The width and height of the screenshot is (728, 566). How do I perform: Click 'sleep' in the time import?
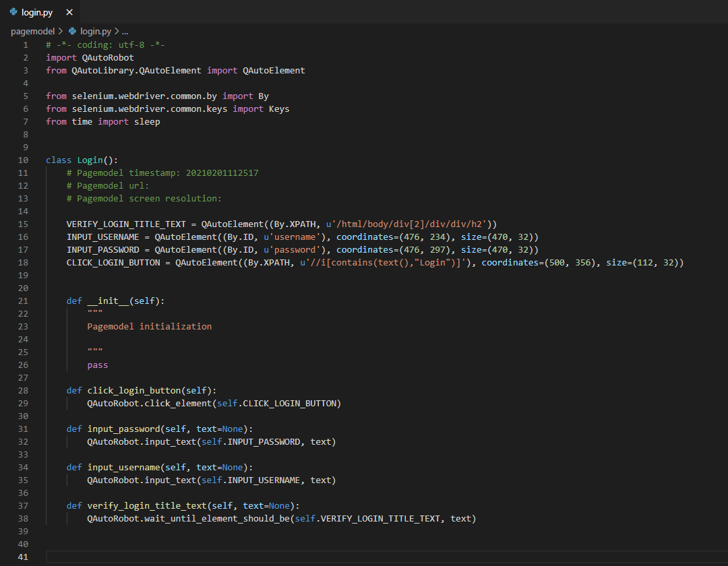(147, 122)
